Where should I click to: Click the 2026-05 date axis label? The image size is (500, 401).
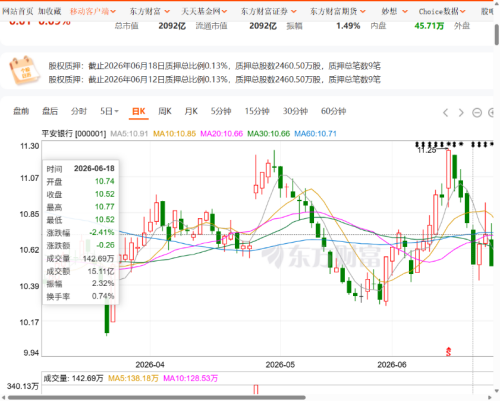280,365
